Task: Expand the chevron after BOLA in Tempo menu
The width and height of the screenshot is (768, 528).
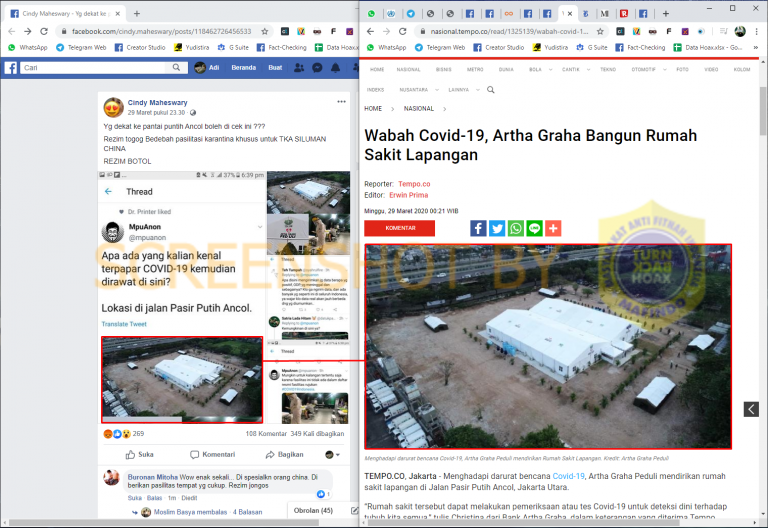Action: pos(551,70)
